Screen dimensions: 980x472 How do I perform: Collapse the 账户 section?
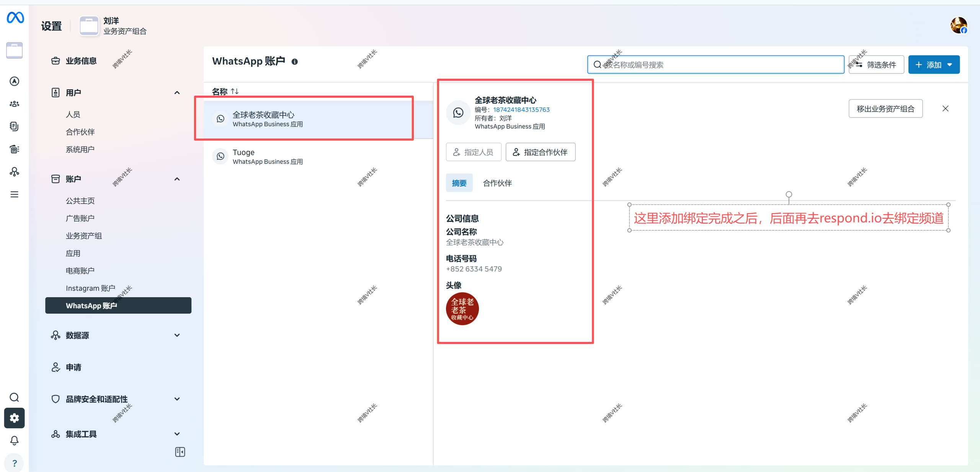coord(177,179)
